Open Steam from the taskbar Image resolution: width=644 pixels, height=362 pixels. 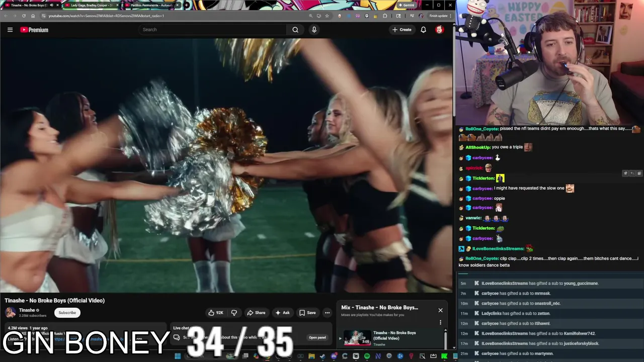pos(322,356)
